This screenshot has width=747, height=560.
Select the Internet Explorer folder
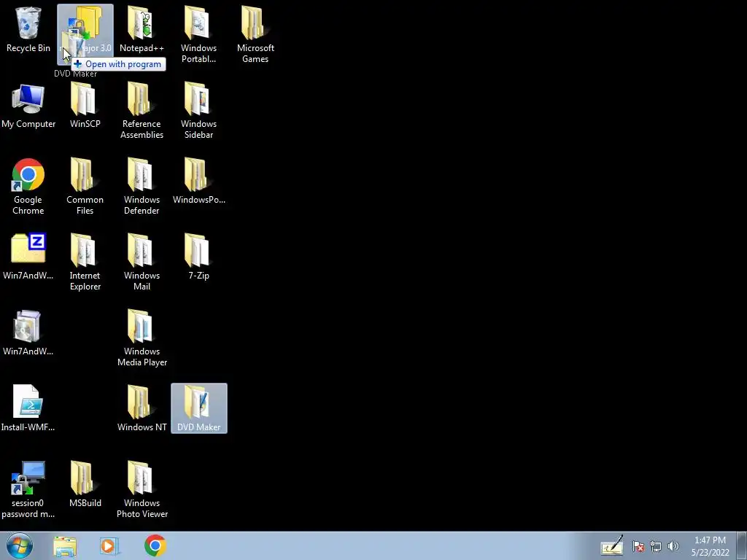coord(85,262)
